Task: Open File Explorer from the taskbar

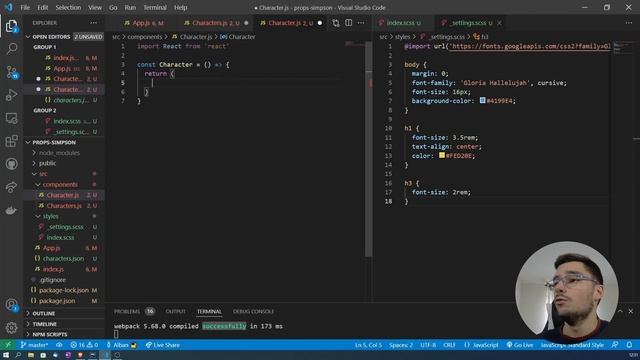Action: tap(31, 356)
